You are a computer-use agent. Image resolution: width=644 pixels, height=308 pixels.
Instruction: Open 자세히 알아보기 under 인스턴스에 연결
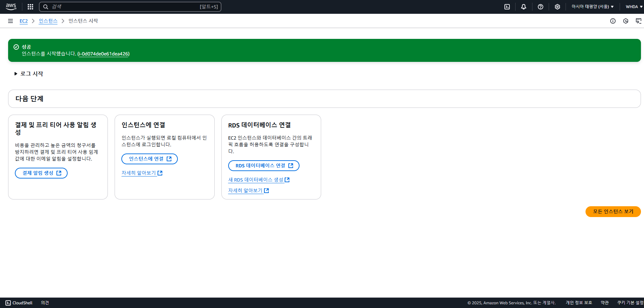pos(142,173)
